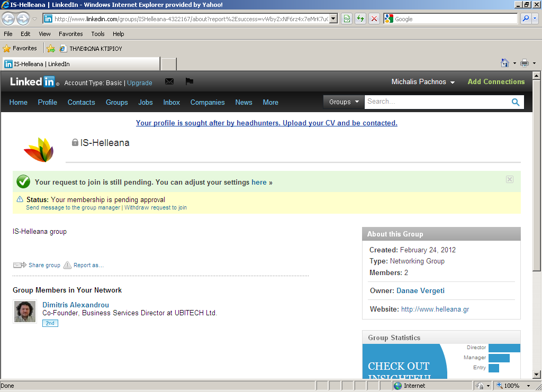Go to LinkedIn Home nav item
The width and height of the screenshot is (542, 392).
(x=19, y=102)
